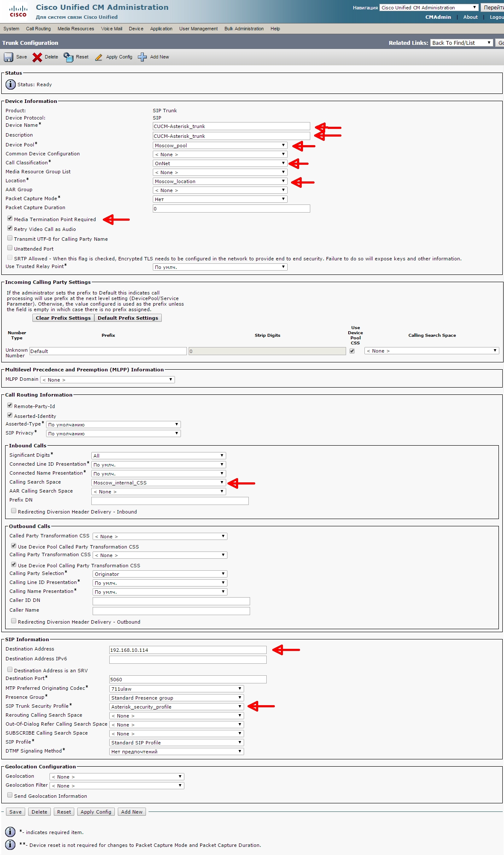Click the bottom Save button
The image size is (504, 855).
15,812
